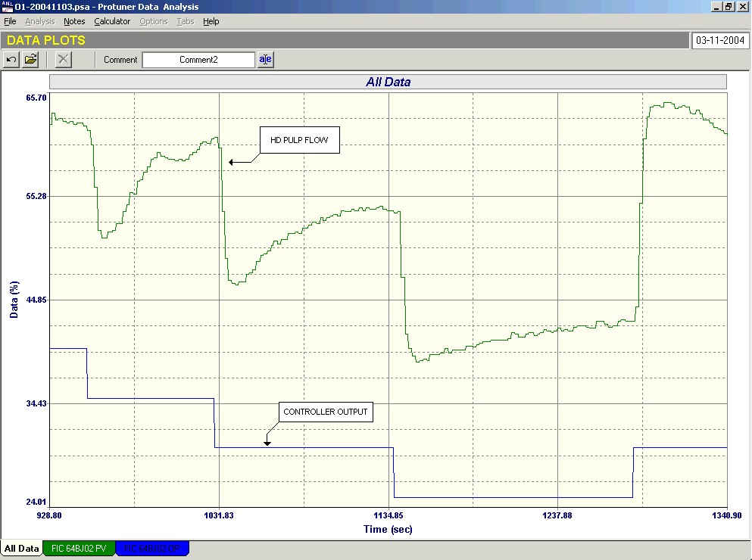Open the Help menu

[211, 21]
